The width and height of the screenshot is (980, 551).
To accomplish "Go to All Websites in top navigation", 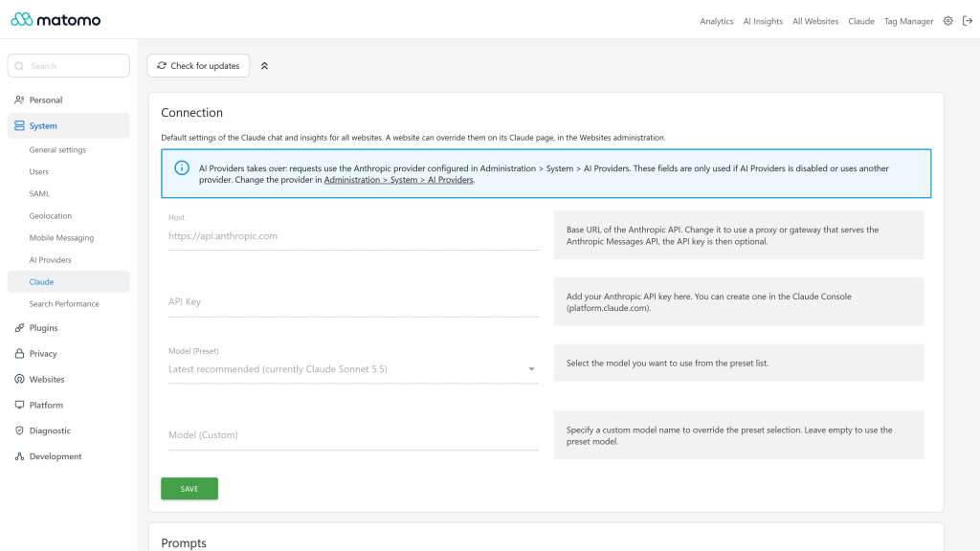I will (x=815, y=21).
